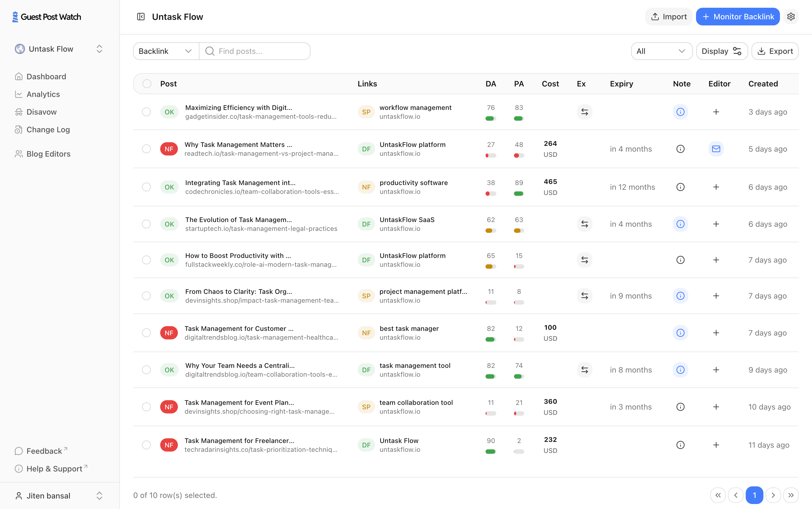This screenshot has height=509, width=812.
Task: Select the Why Task Management Matters row checkbox
Action: click(146, 149)
